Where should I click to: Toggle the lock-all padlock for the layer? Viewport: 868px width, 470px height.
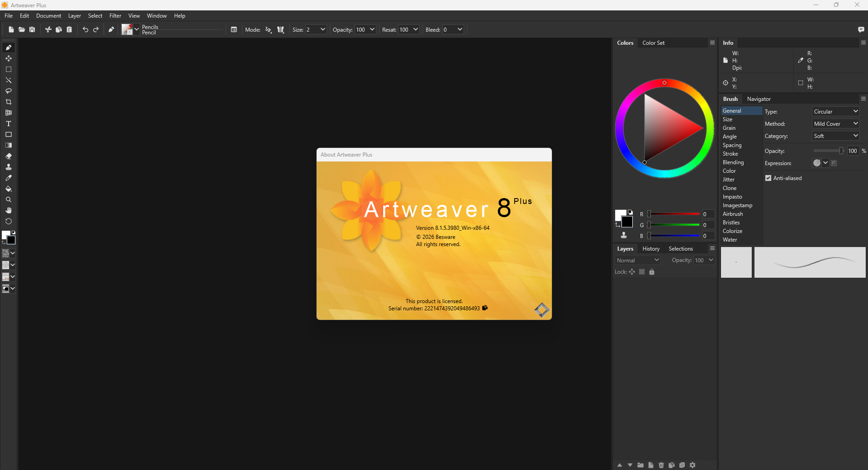pos(652,272)
